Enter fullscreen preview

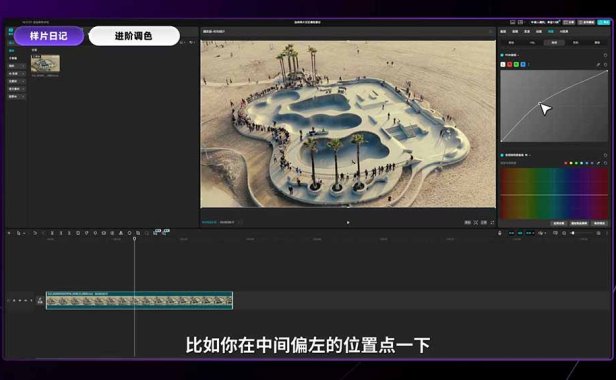(x=492, y=222)
